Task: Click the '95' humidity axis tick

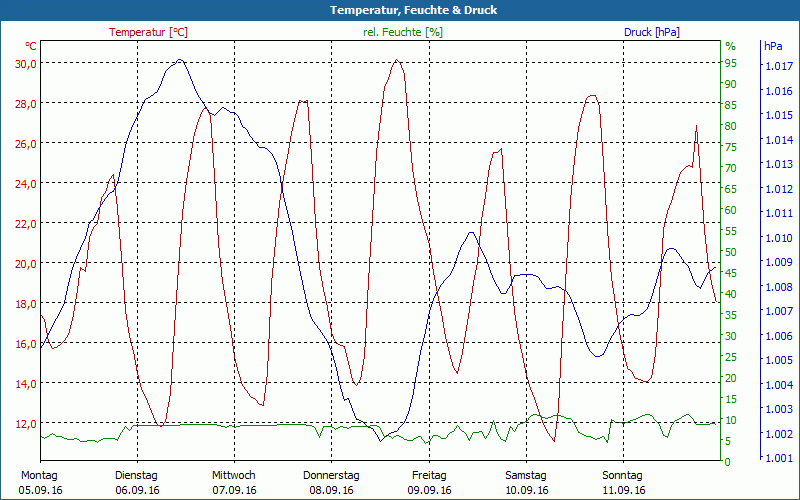Action: point(731,63)
